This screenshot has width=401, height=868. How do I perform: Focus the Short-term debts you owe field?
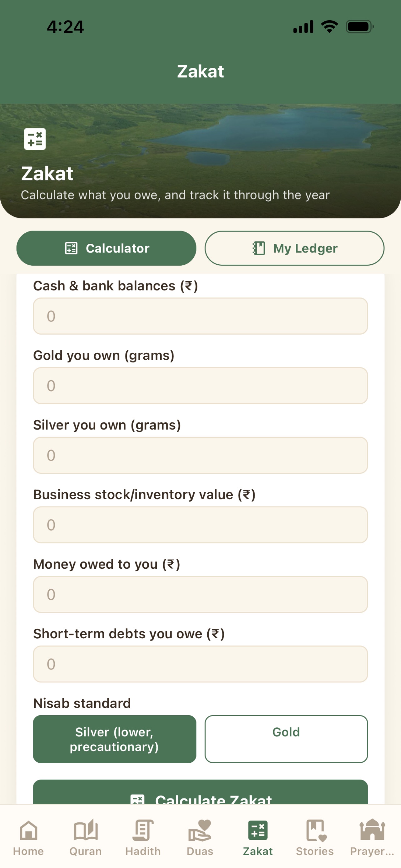(200, 664)
